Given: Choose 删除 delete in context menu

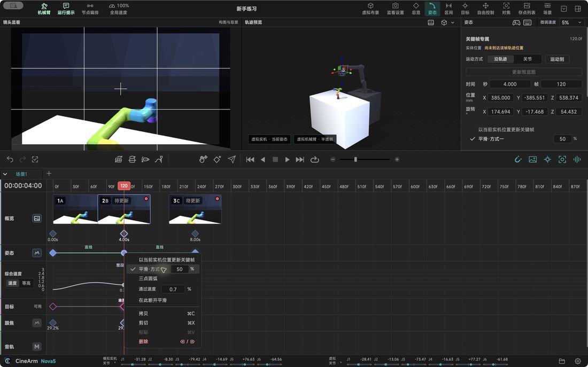Looking at the screenshot, I should click(x=163, y=341).
